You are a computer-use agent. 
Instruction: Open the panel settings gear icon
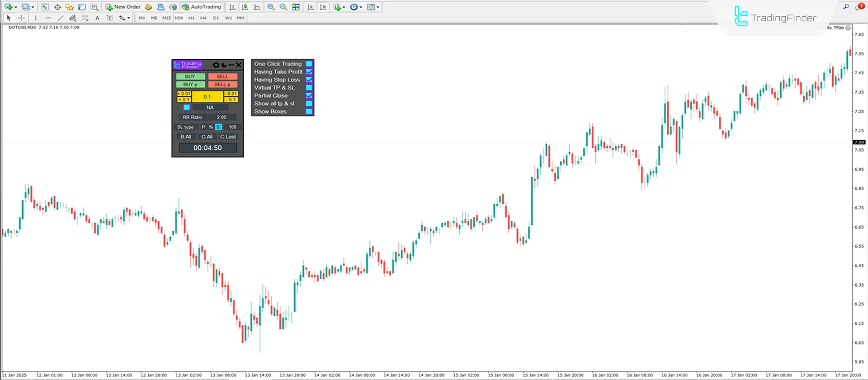coord(216,65)
